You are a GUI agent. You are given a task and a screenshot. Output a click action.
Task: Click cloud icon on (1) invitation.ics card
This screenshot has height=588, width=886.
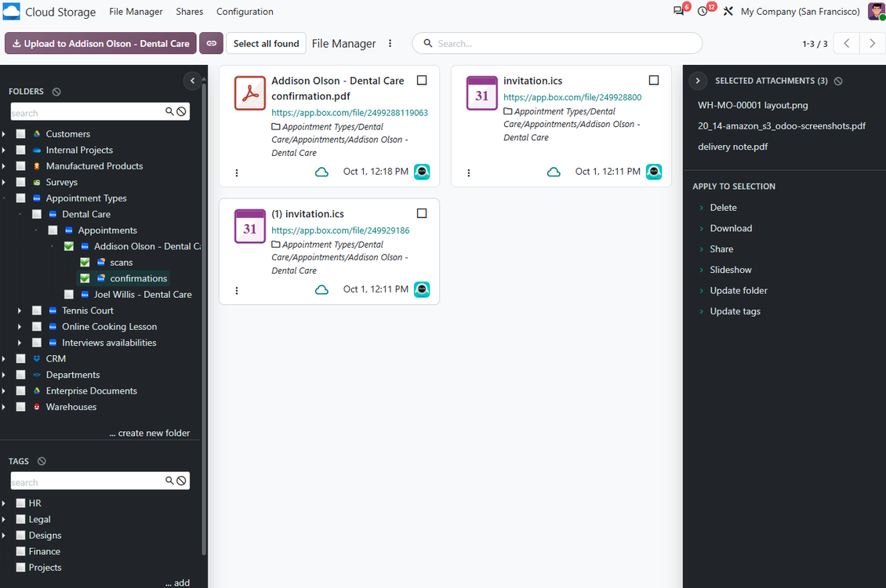pos(321,289)
